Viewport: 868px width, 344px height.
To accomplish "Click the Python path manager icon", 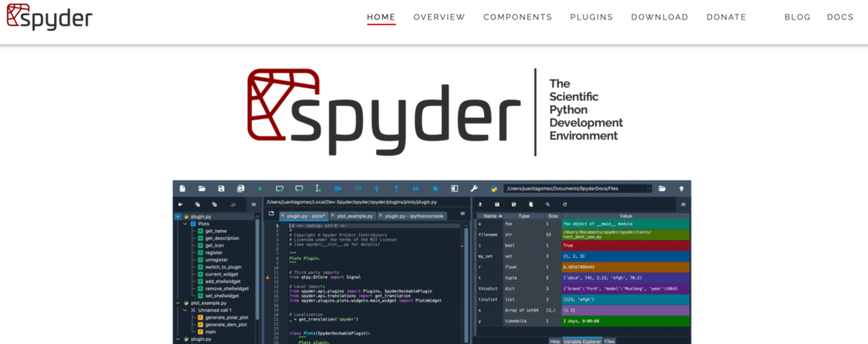I will pos(493,189).
